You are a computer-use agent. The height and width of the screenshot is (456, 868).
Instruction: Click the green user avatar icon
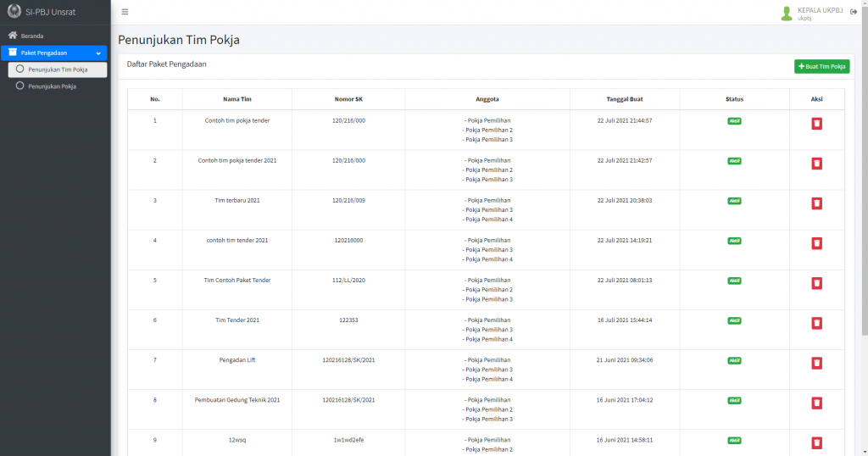pyautogui.click(x=787, y=13)
